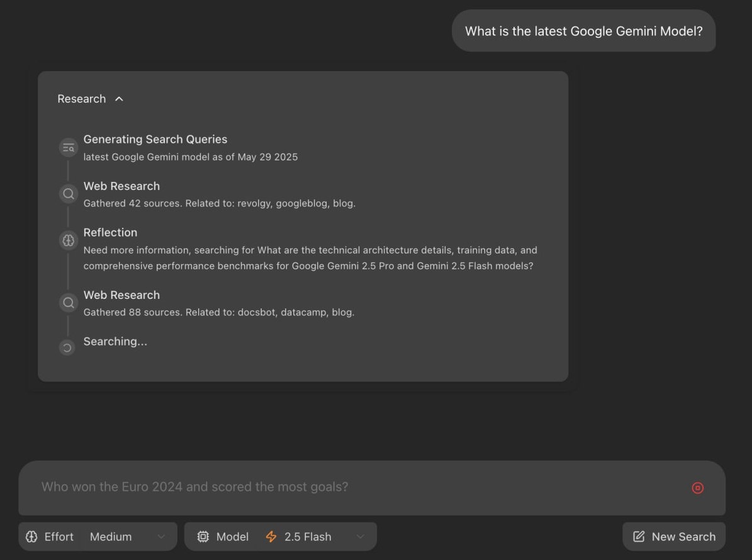Click the Effort dropdown arrow
Viewport: 752px width, 560px height.
point(161,537)
